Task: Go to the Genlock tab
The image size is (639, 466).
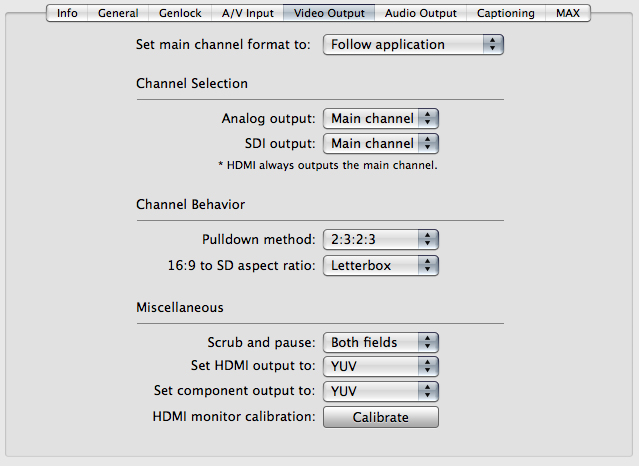Action: tap(180, 13)
